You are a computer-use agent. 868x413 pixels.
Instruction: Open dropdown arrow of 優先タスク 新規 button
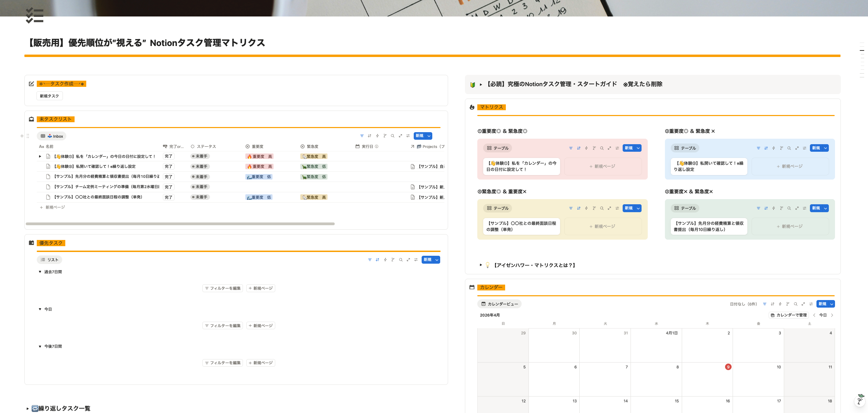point(437,260)
